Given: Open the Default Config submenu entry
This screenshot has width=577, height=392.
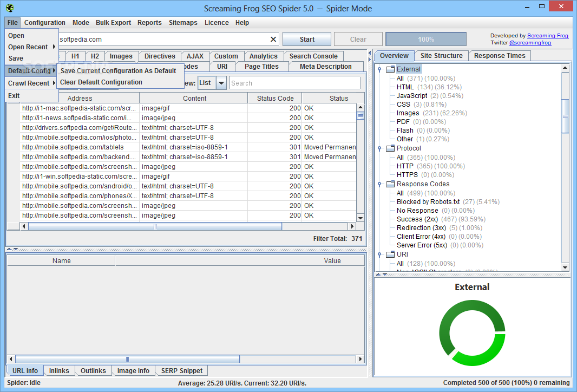Looking at the screenshot, I should tap(31, 71).
